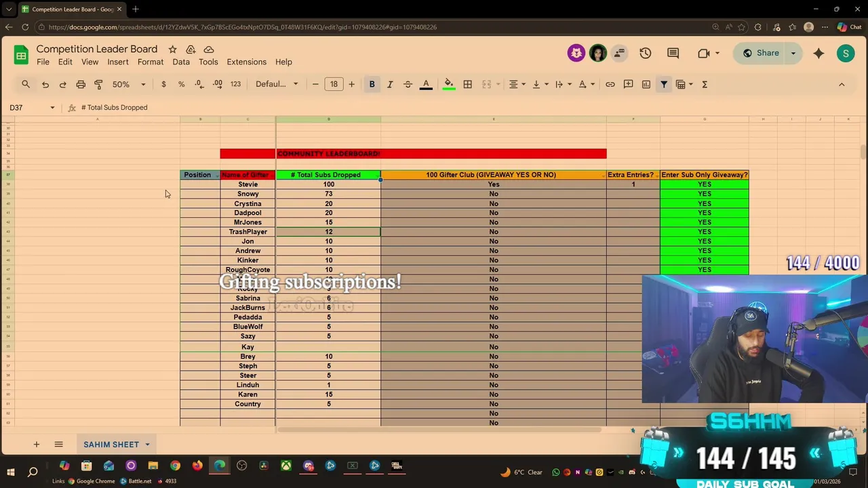Open text rotation options

pos(586,84)
